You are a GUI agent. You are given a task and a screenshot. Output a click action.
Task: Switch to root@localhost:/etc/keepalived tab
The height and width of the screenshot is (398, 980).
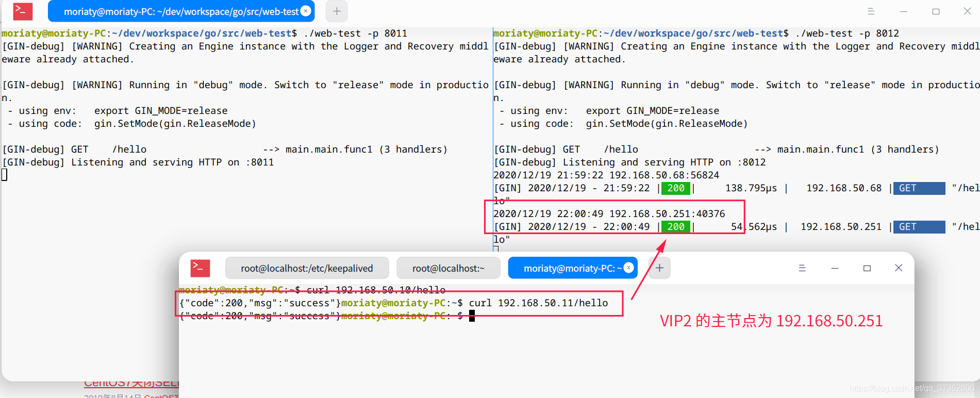307,268
